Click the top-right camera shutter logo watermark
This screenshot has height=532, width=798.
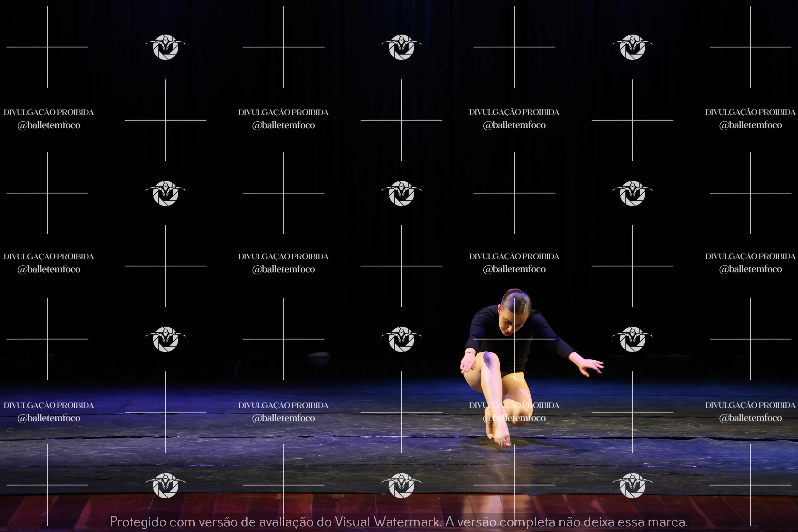tap(632, 47)
